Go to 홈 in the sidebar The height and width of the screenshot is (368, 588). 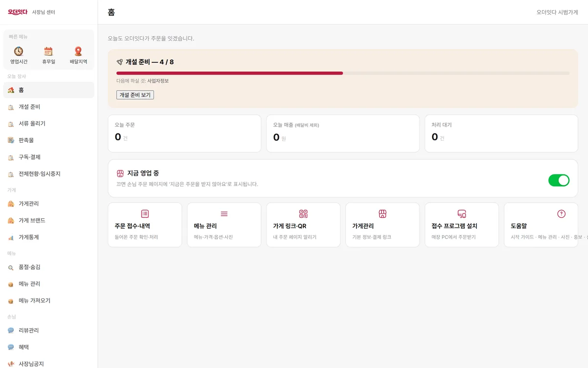click(x=49, y=90)
